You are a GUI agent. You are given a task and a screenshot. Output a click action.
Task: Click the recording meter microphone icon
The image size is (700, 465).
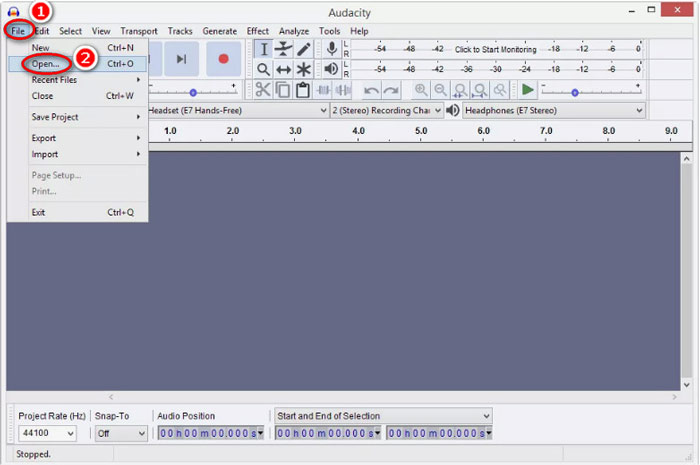[331, 49]
